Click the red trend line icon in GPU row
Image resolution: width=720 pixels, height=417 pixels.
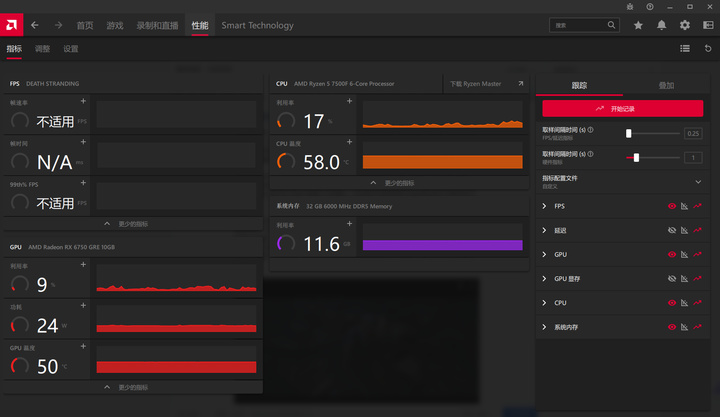pyautogui.click(x=698, y=254)
